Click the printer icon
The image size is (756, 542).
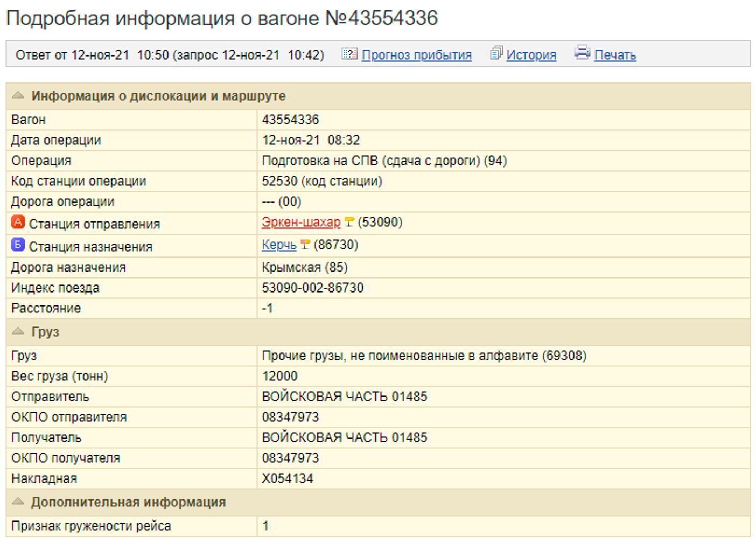click(x=582, y=53)
